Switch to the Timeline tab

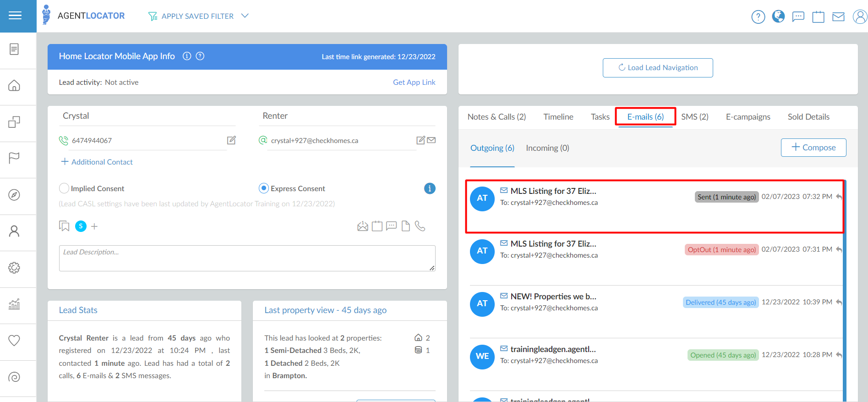coord(558,117)
